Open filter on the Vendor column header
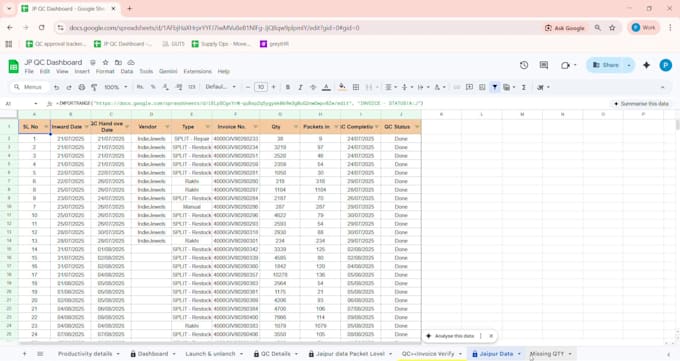The width and height of the screenshot is (680, 361). (x=167, y=127)
